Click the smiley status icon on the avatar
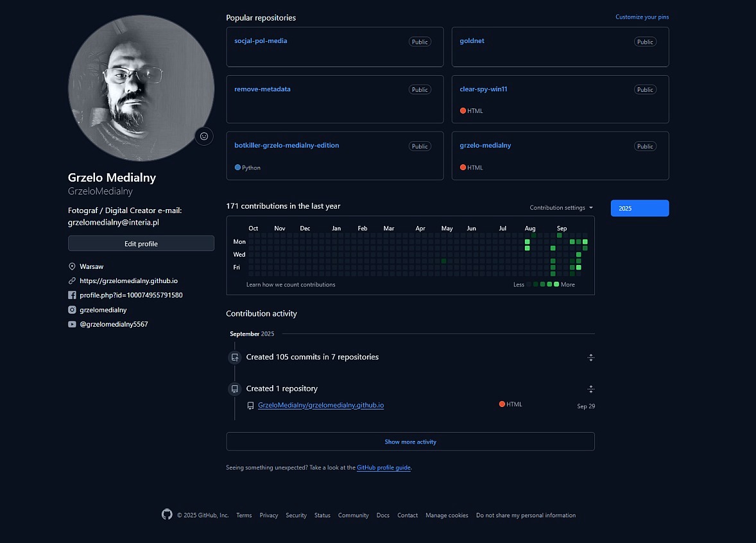The height and width of the screenshot is (543, 756). point(204,136)
